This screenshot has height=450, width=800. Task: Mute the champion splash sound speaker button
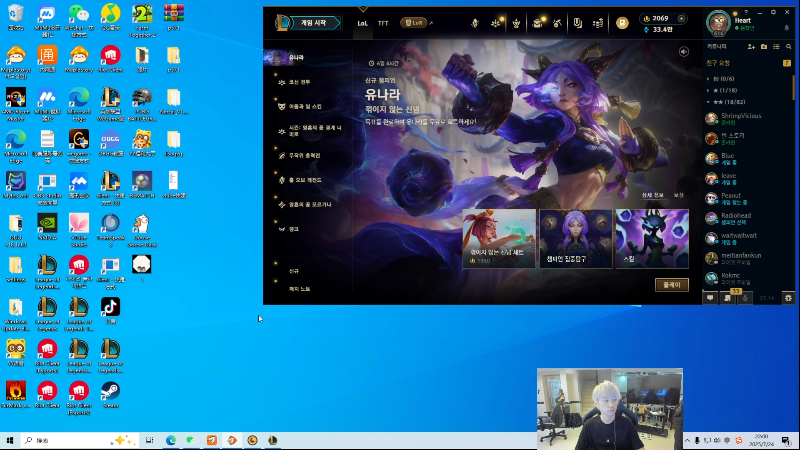point(684,52)
